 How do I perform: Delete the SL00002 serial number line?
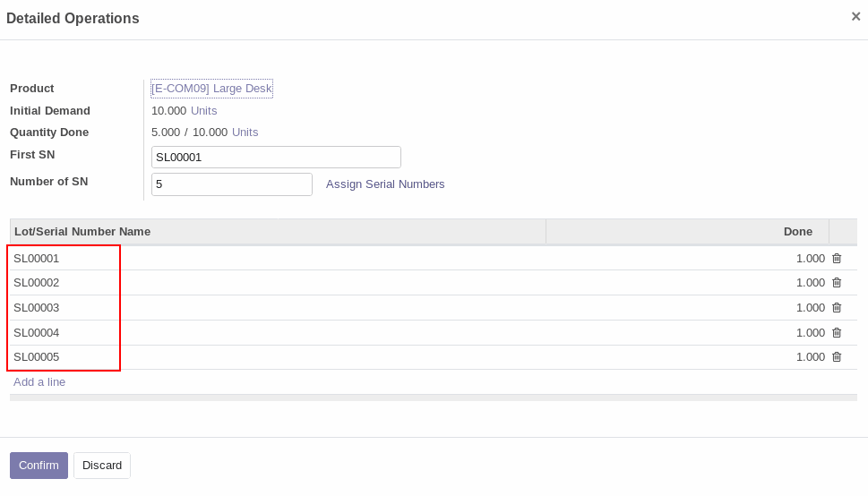837,283
